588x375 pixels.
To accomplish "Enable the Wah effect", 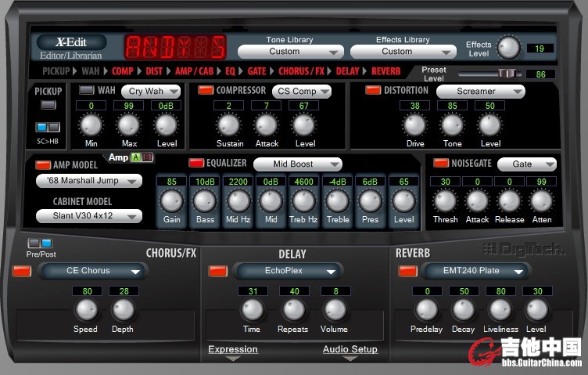I will [87, 90].
